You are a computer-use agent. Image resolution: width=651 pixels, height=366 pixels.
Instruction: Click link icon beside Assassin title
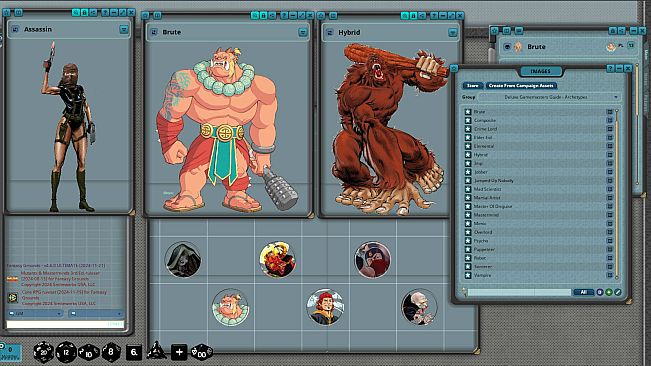(x=15, y=29)
